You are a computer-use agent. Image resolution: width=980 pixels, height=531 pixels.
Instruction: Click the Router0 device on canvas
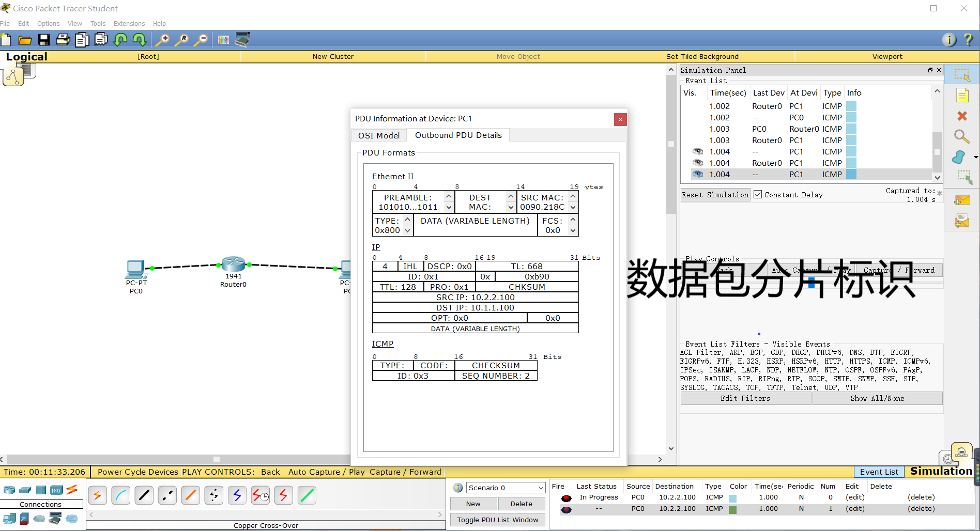[233, 264]
